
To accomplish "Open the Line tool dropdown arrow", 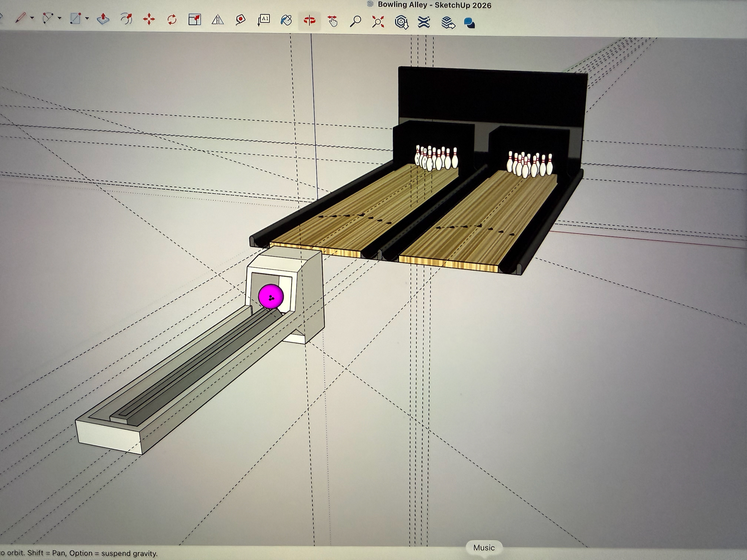I will 32,18.
